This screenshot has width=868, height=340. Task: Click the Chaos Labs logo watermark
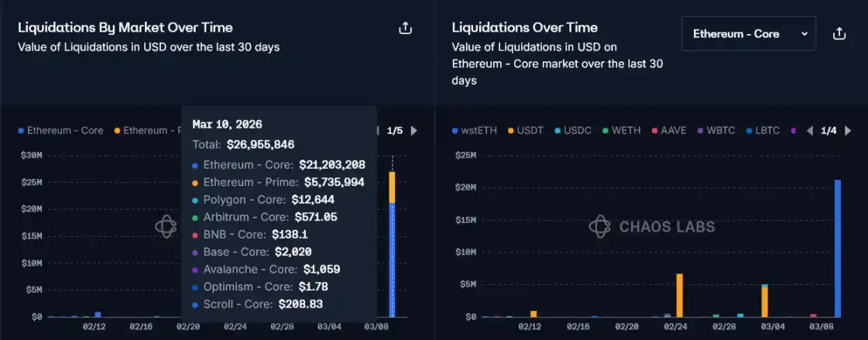click(651, 227)
